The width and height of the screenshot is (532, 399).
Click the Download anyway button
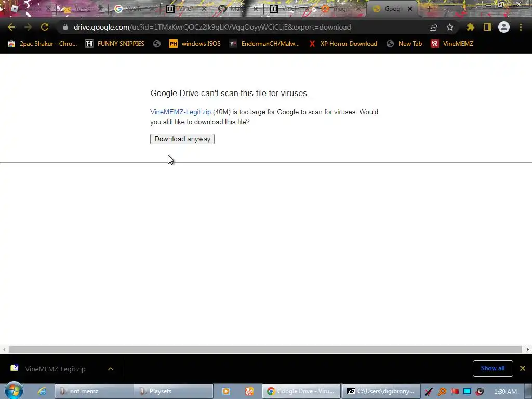(x=182, y=139)
